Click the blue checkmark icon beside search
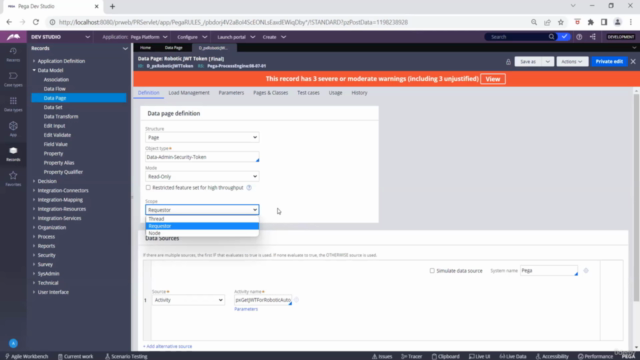This screenshot has height=360, width=640. point(564,37)
